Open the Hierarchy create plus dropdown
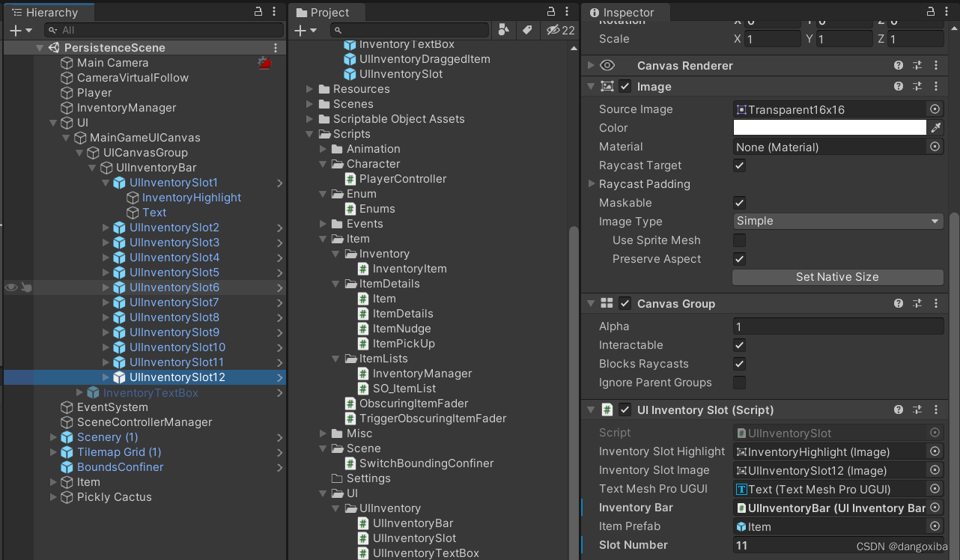This screenshot has height=560, width=960. (x=20, y=30)
